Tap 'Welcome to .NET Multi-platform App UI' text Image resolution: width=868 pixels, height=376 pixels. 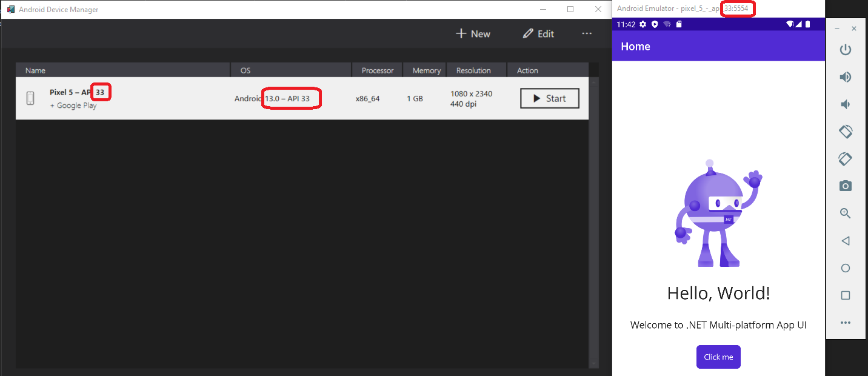point(718,324)
